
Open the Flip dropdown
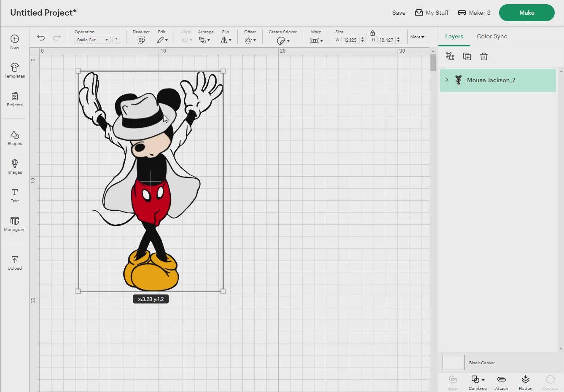click(226, 40)
